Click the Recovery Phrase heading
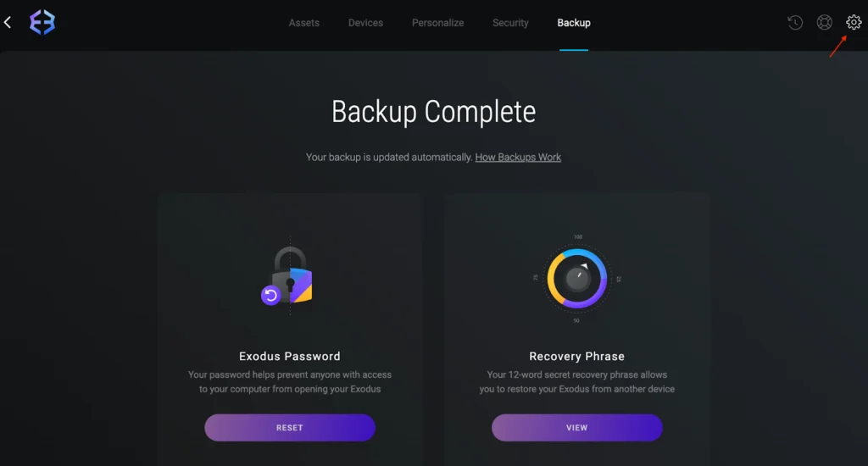Image resolution: width=868 pixels, height=466 pixels. click(576, 357)
